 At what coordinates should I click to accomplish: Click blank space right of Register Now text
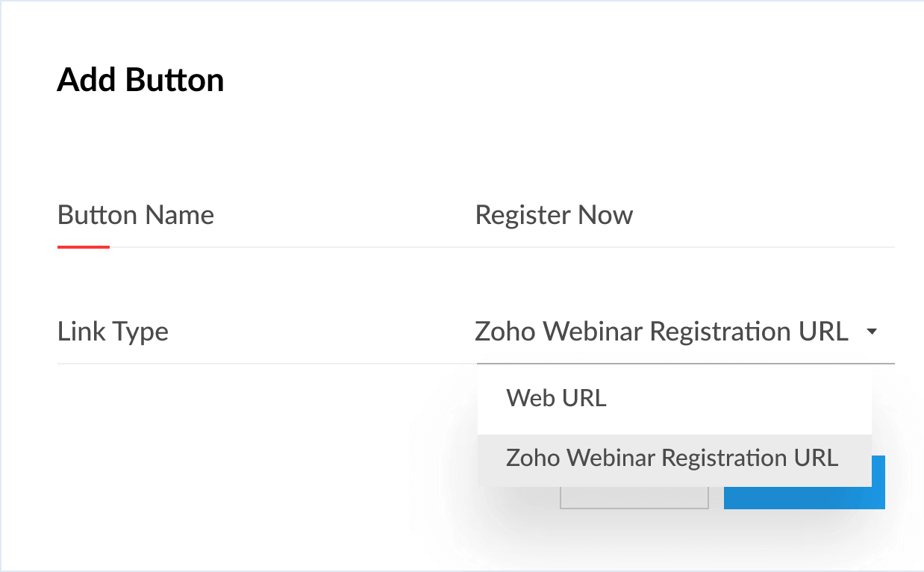[761, 216]
